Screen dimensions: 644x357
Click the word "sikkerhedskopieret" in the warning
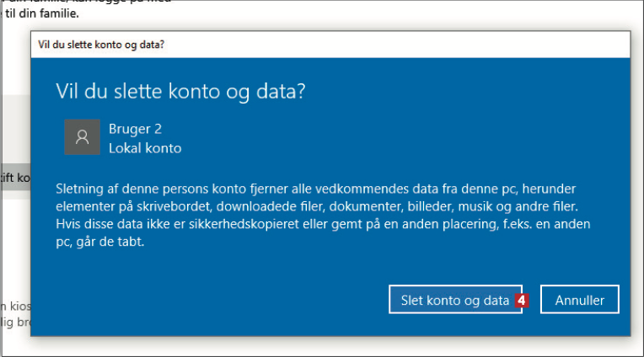233,224
